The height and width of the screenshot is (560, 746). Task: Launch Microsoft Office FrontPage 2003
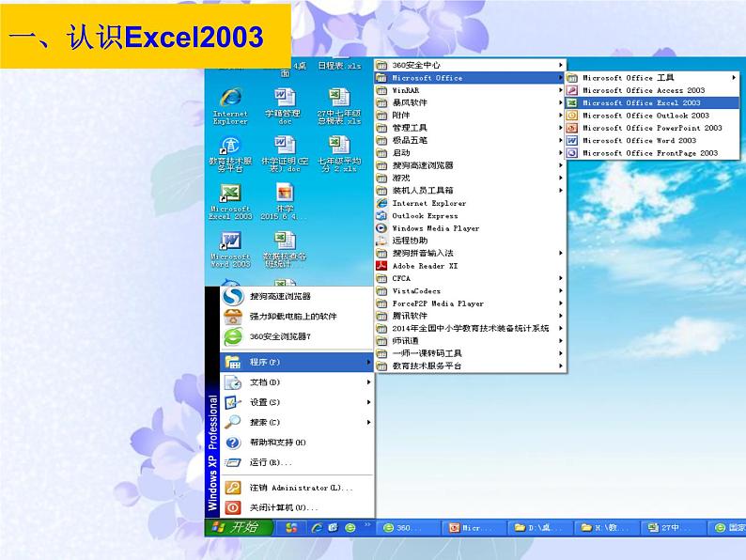tap(652, 153)
